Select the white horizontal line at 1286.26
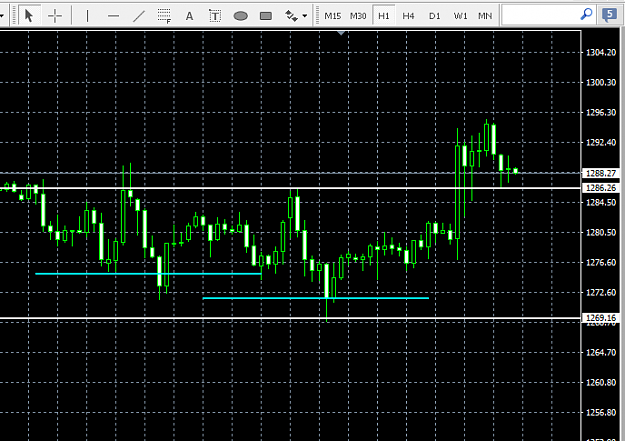 click(x=290, y=188)
